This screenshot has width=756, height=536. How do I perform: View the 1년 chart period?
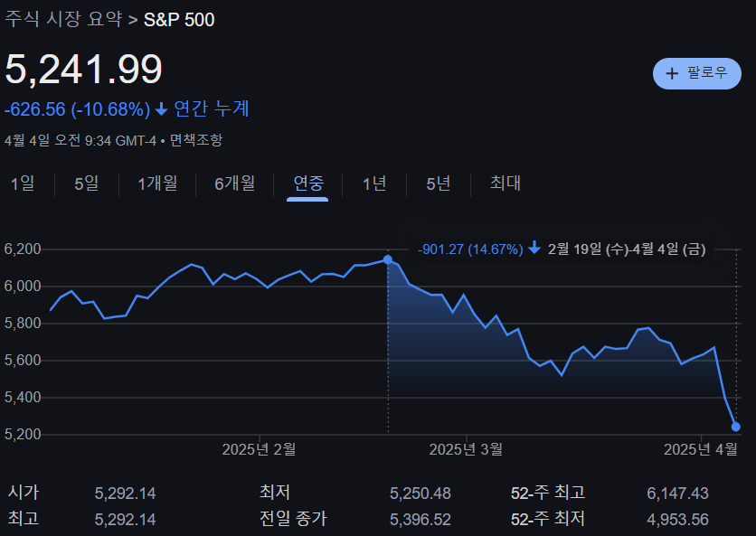(x=373, y=183)
